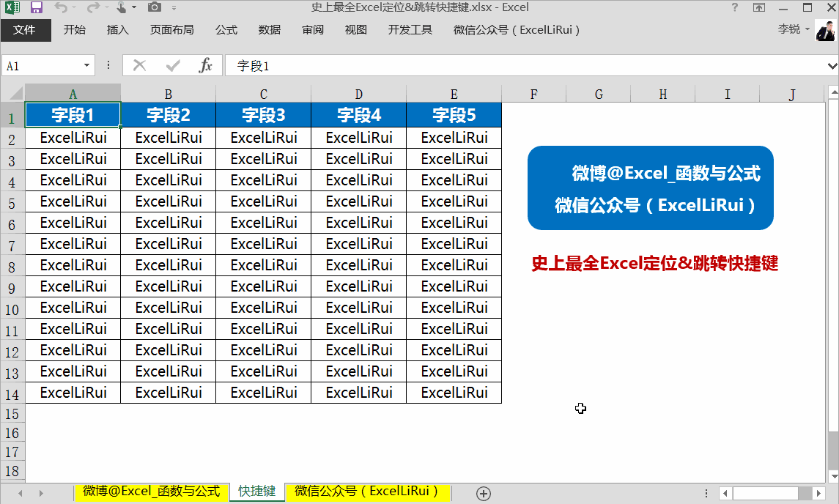Switch to the 页面布局 tab
The image size is (839, 504).
tap(171, 30)
